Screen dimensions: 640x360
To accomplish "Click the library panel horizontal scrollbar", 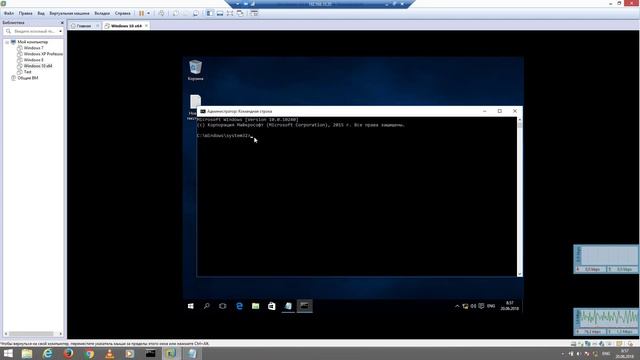I will (x=31, y=334).
